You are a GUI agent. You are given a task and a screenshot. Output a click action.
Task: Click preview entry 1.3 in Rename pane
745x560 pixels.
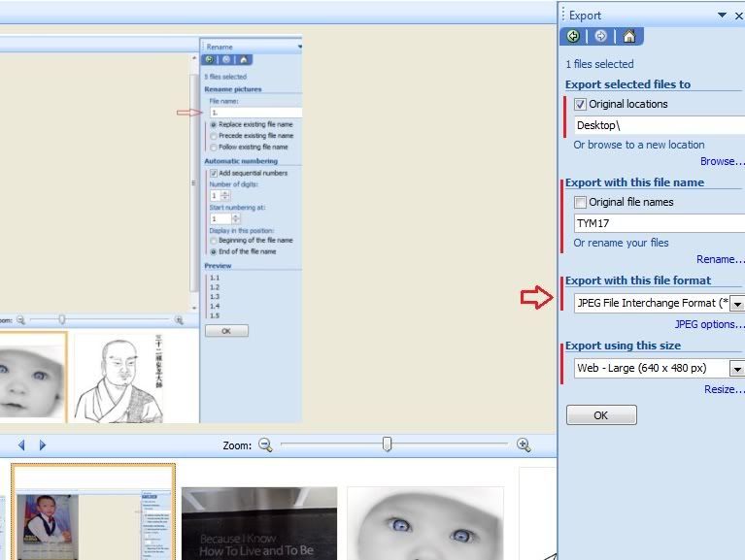(x=215, y=297)
